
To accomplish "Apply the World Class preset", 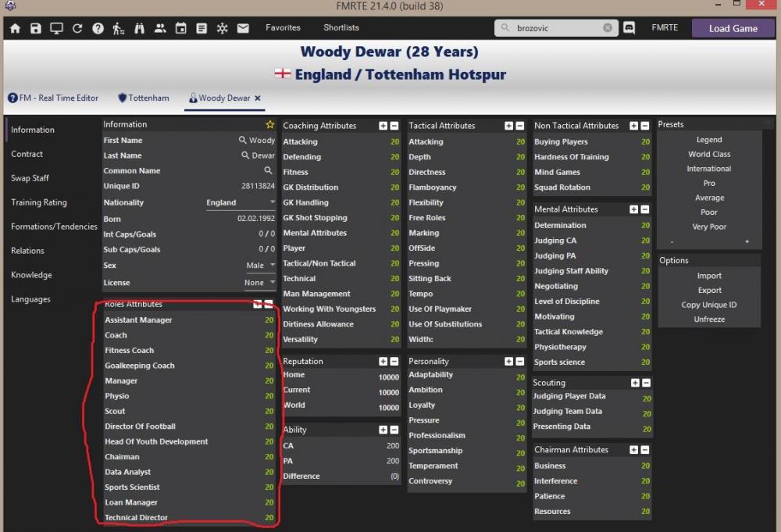I will click(709, 155).
